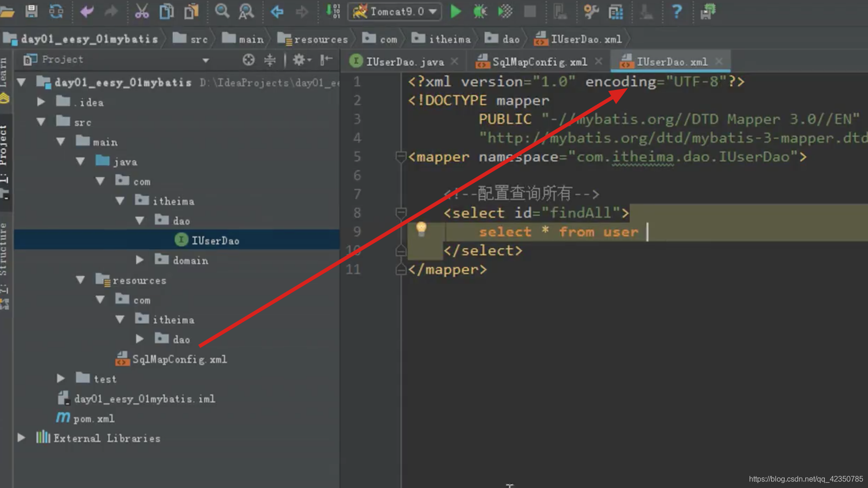This screenshot has height=488, width=868.
Task: Close the SqlMapConfig.xml tab
Action: (x=599, y=61)
